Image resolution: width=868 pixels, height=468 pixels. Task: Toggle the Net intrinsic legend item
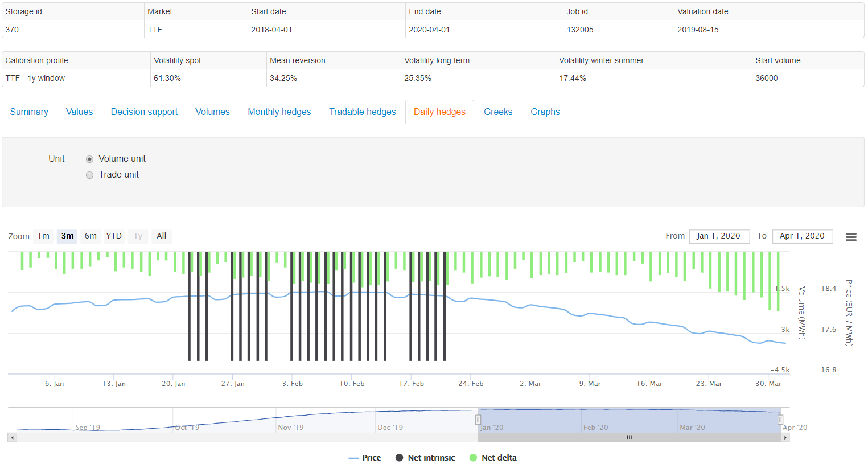click(425, 458)
